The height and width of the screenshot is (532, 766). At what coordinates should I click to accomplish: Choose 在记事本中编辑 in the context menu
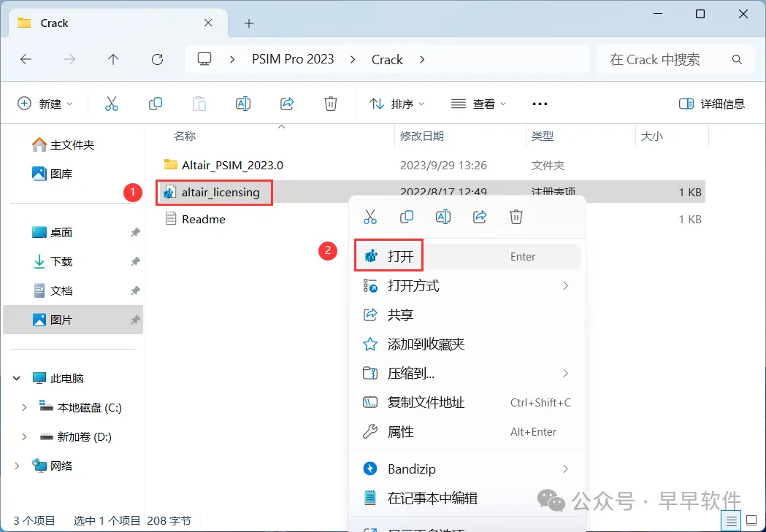pyautogui.click(x=467, y=498)
